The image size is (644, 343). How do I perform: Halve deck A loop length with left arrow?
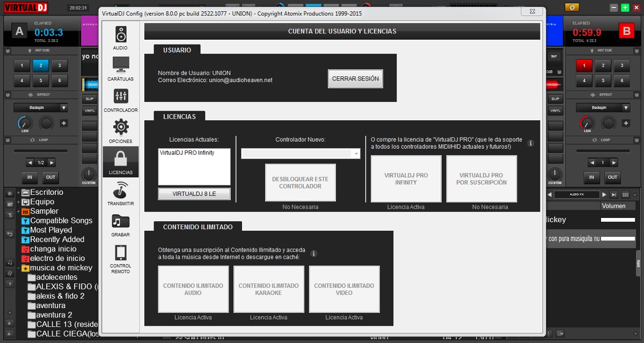coord(30,163)
